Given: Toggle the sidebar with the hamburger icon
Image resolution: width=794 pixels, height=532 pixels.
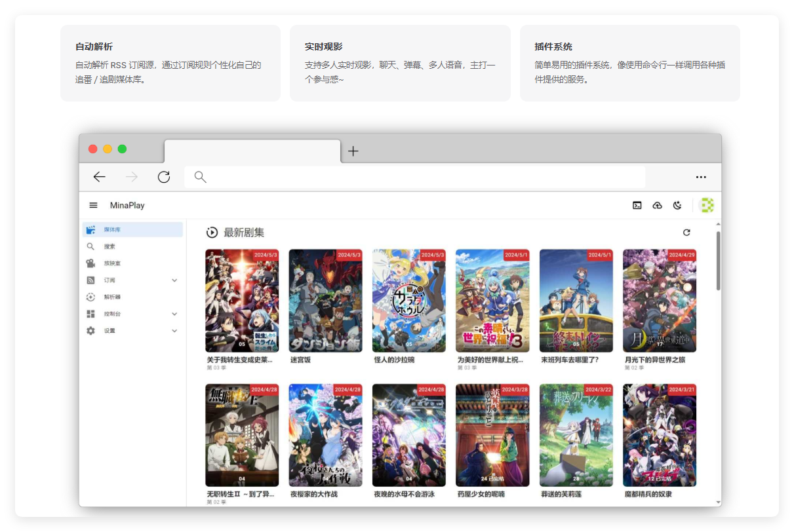Looking at the screenshot, I should (x=93, y=204).
